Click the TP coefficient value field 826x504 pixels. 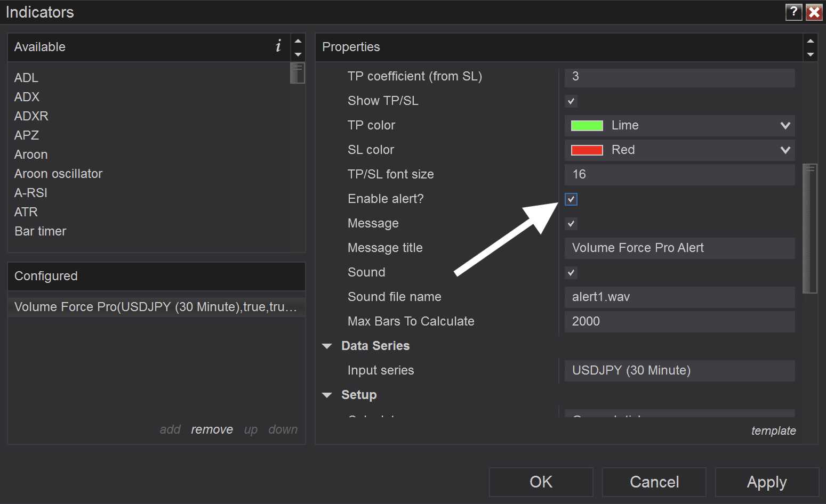point(679,77)
